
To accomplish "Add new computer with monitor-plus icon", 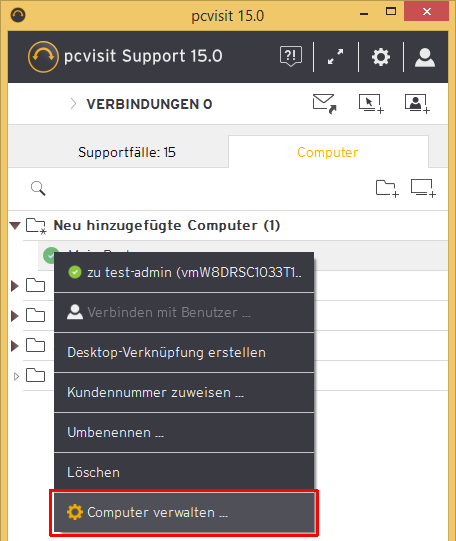I will pos(423,188).
